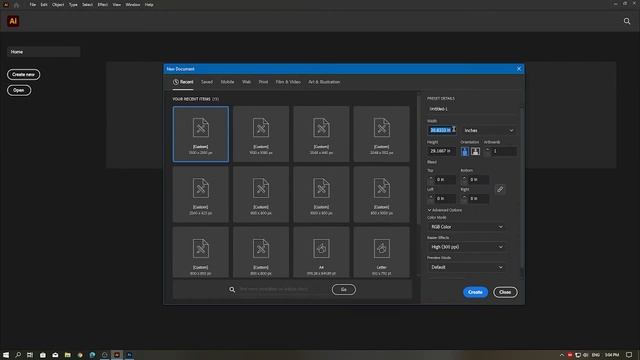Image resolution: width=640 pixels, height=360 pixels.
Task: Switch to the Art & Illustration tab
Action: [x=324, y=82]
